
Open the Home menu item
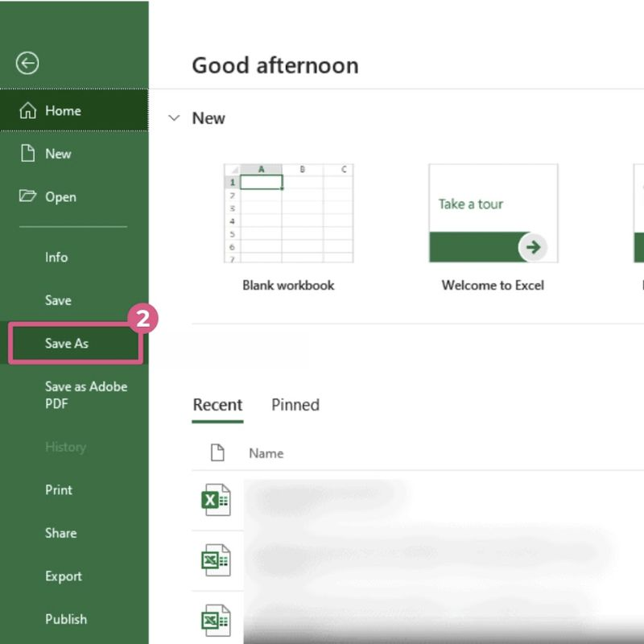pos(74,110)
